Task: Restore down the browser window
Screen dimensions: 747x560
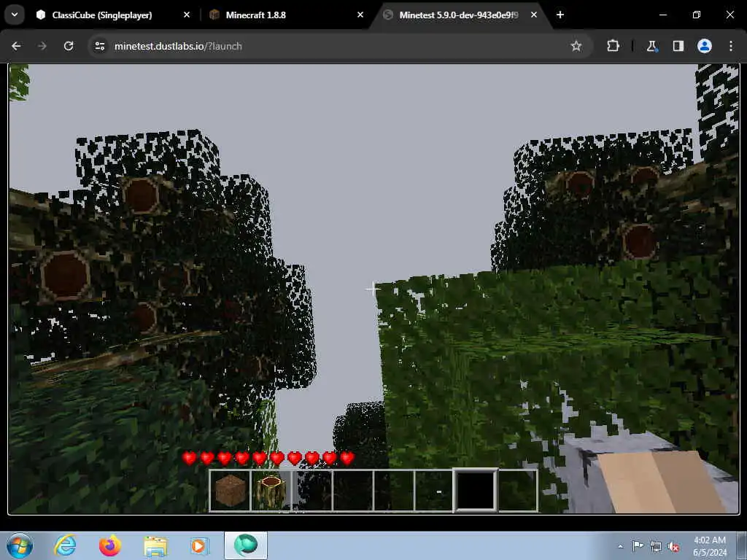Action: [x=697, y=15]
